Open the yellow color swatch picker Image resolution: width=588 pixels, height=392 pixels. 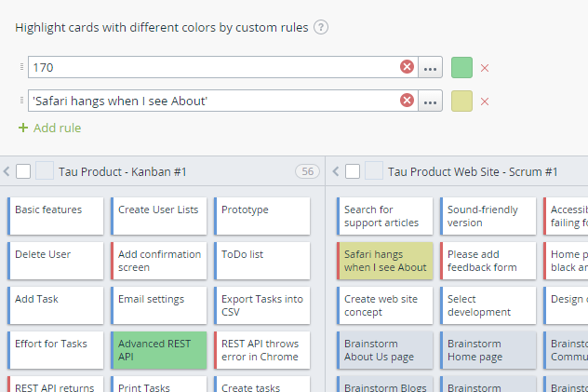click(x=461, y=101)
